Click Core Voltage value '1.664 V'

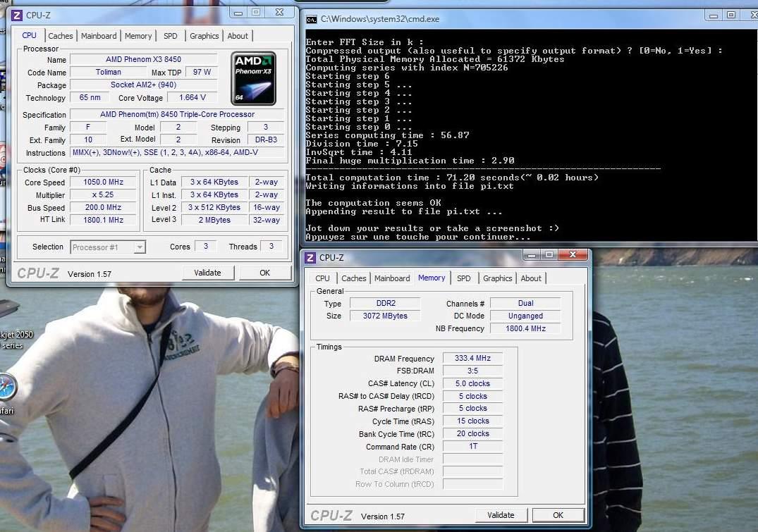(x=192, y=98)
